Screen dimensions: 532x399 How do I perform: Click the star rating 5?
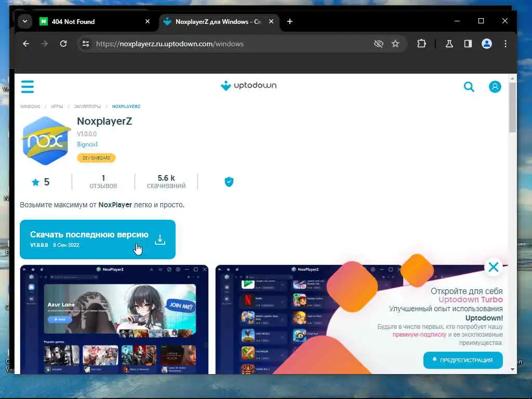(x=41, y=182)
